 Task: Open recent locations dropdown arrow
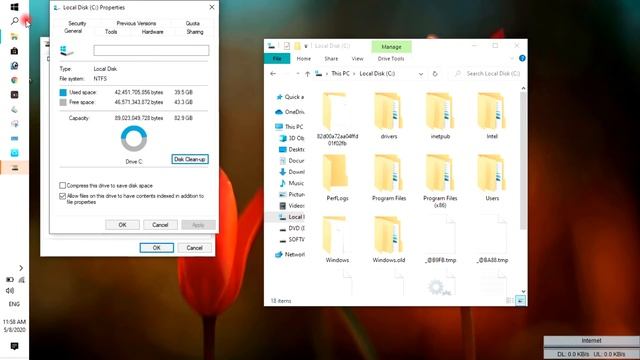click(x=298, y=73)
